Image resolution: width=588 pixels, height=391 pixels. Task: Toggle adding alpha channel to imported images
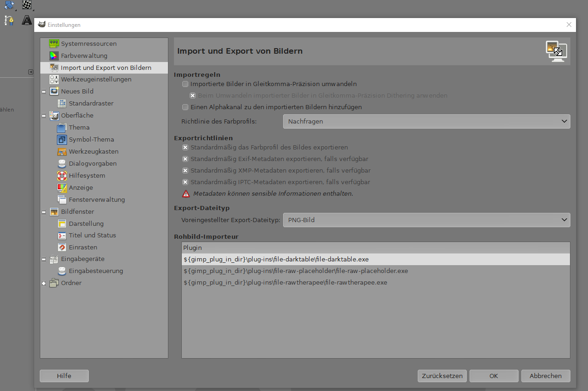(186, 107)
